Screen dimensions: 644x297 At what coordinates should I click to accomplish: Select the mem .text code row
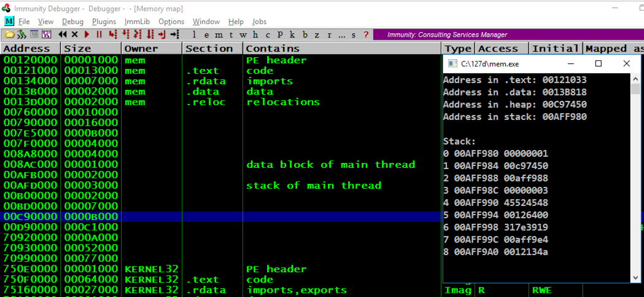pos(222,70)
